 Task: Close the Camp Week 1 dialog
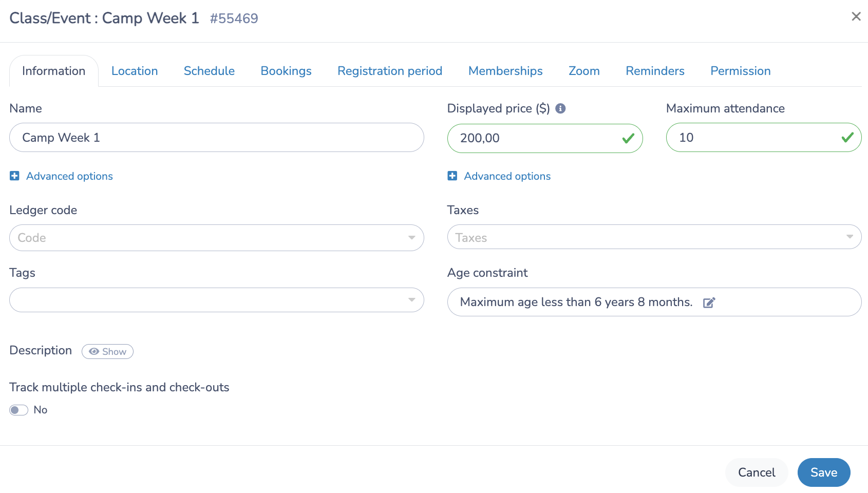[x=856, y=16]
